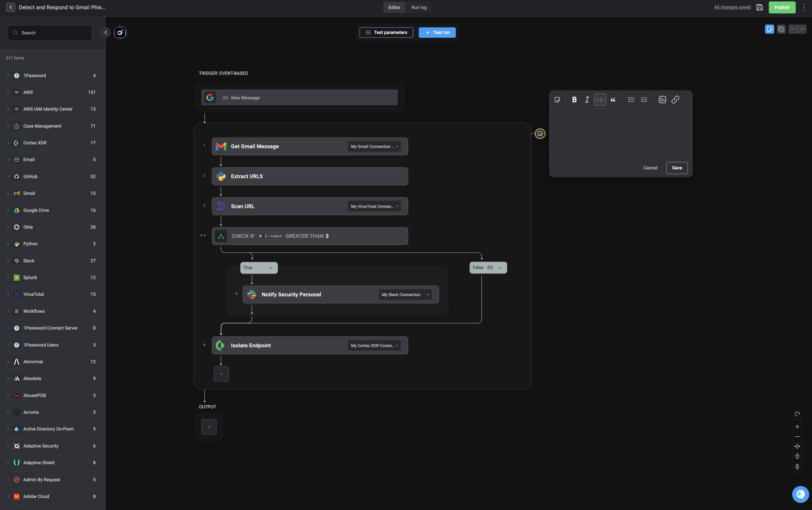Toggle H2 heading in the note editor
Screen dimensions: 812x510
click(x=600, y=100)
